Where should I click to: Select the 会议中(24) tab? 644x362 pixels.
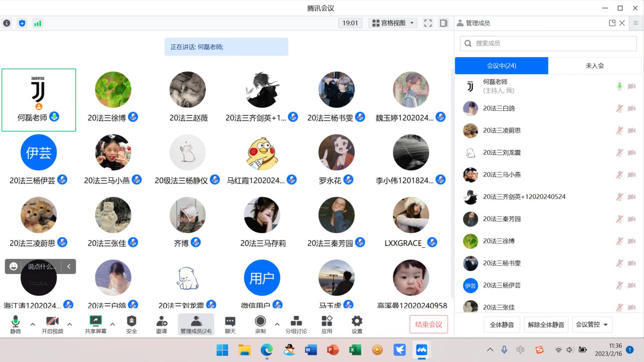501,66
